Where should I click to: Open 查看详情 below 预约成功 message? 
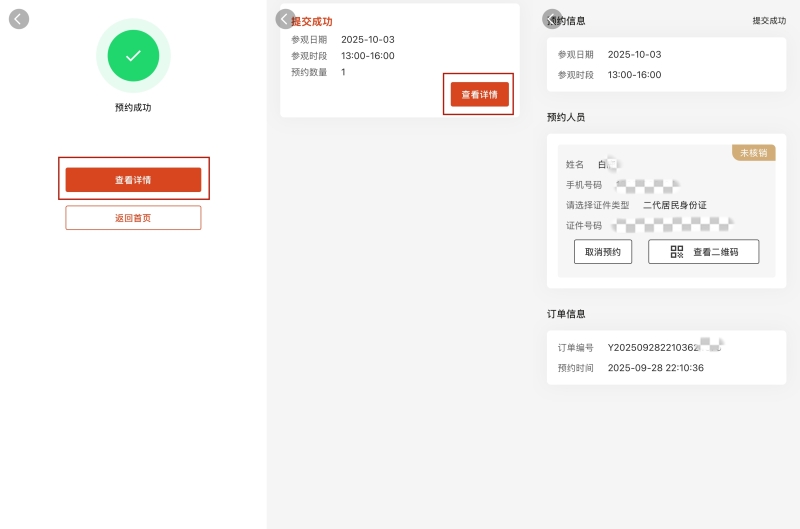click(133, 180)
